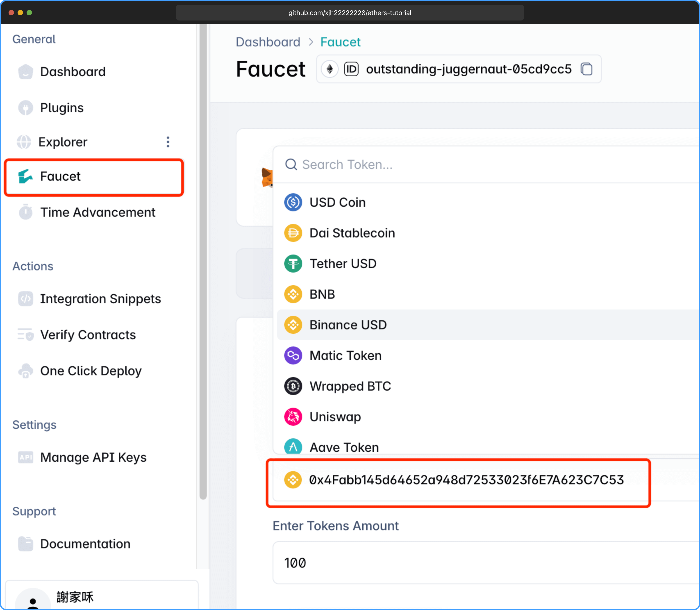The width and height of the screenshot is (700, 610).
Task: Click the Search Token input field
Action: 487,165
